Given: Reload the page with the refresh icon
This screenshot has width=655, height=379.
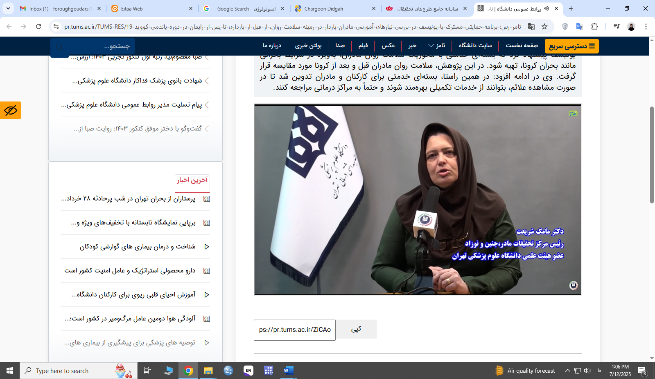Looking at the screenshot, I should point(38,27).
